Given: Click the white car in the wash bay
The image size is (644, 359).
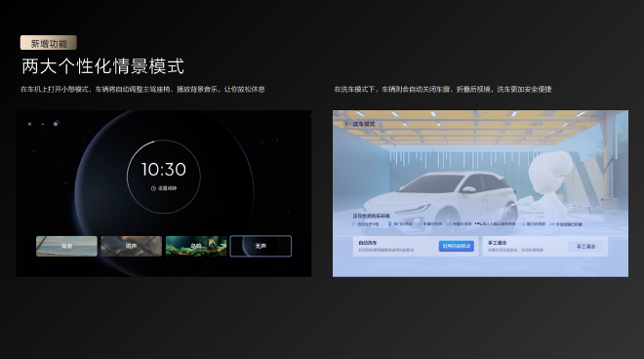Looking at the screenshot, I should [x=439, y=201].
